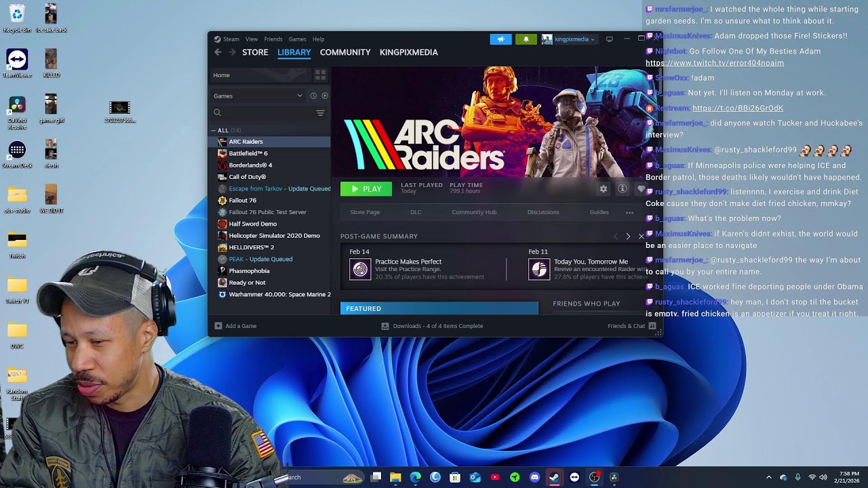Screen dimensions: 868x488
Task: Open the Help menu
Action: (x=318, y=39)
